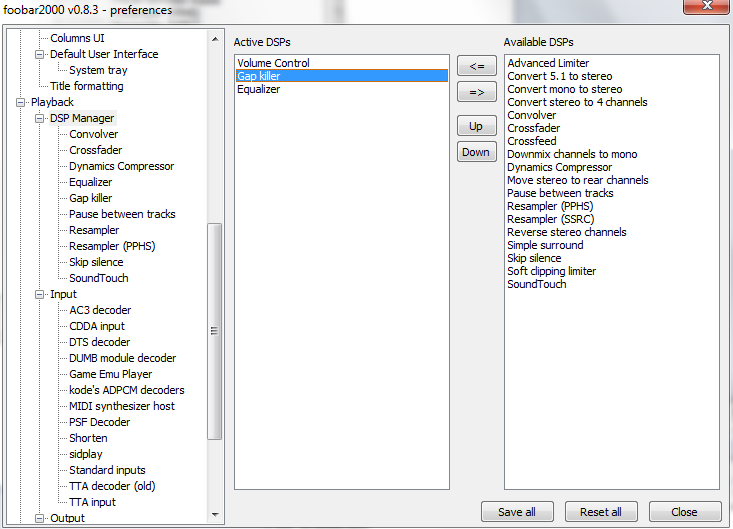This screenshot has width=733, height=529.
Task: Click the tree panel scrollbar thumb
Action: tap(215, 331)
